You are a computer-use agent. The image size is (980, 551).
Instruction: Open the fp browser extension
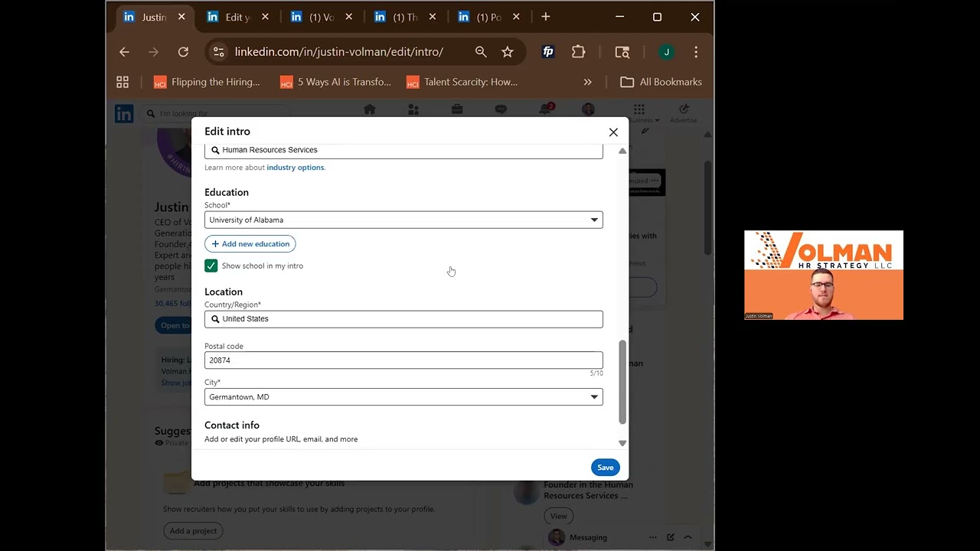pos(548,52)
